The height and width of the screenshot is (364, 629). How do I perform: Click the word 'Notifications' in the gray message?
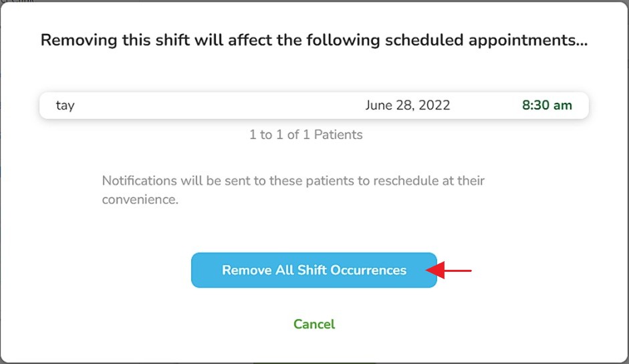tap(139, 181)
